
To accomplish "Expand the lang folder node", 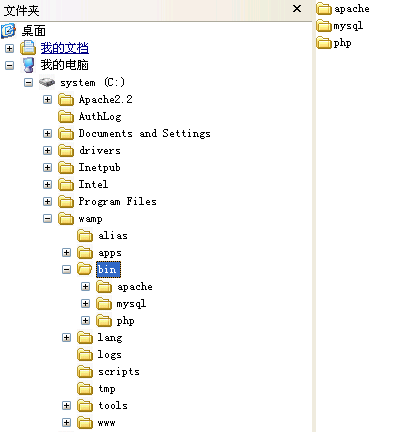I will tap(66, 338).
